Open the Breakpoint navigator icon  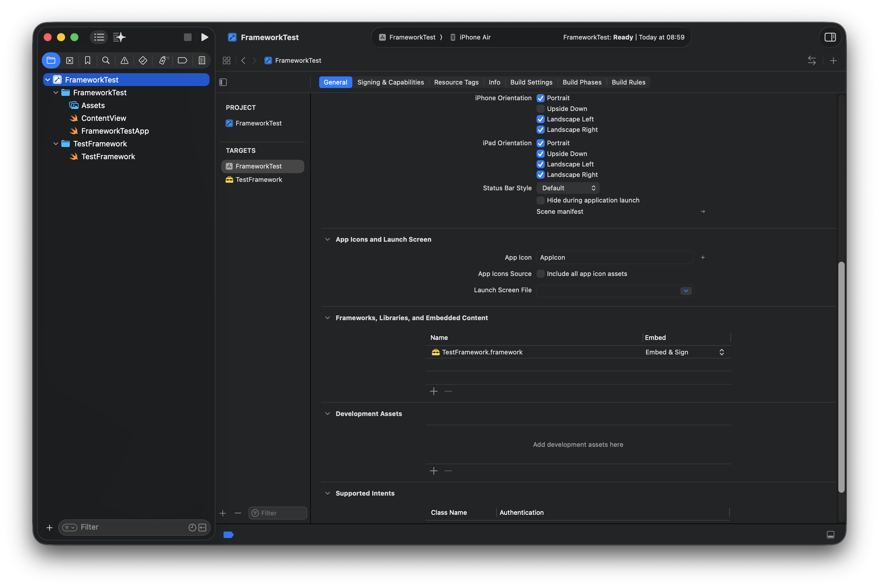coord(182,60)
